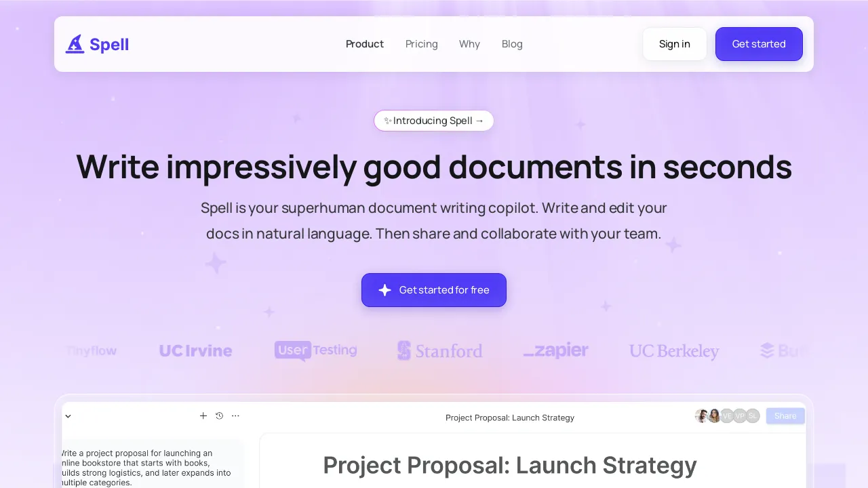Image resolution: width=868 pixels, height=488 pixels.
Task: Click the UC Irvine logo
Action: click(x=195, y=350)
